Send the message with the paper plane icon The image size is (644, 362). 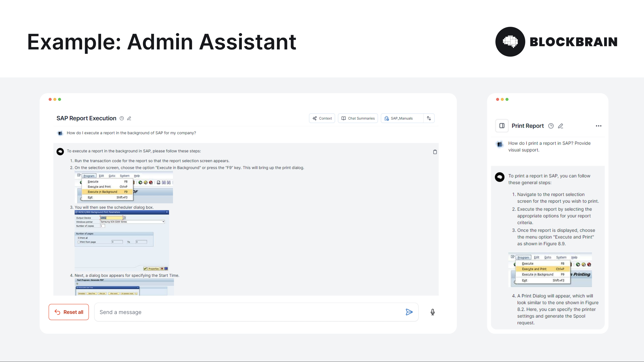pos(409,312)
